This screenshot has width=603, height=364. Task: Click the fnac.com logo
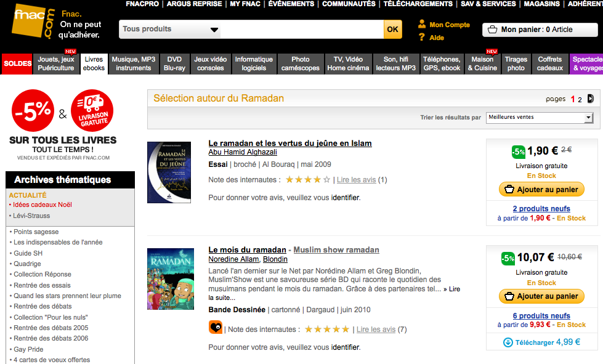(x=33, y=22)
